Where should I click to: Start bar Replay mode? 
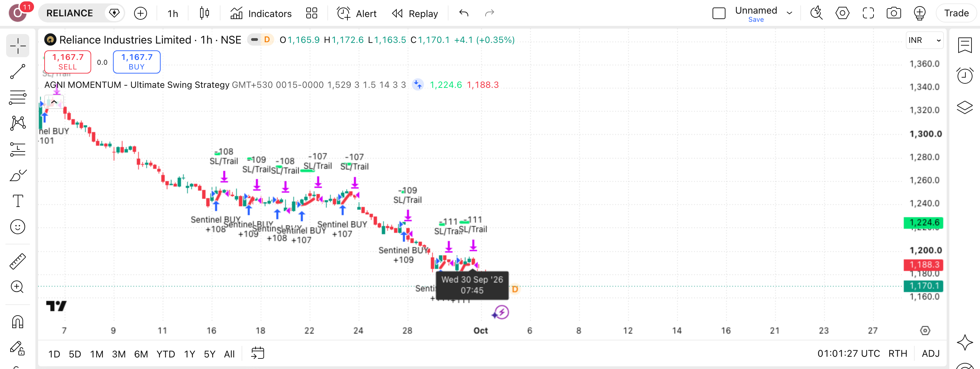[x=415, y=13]
